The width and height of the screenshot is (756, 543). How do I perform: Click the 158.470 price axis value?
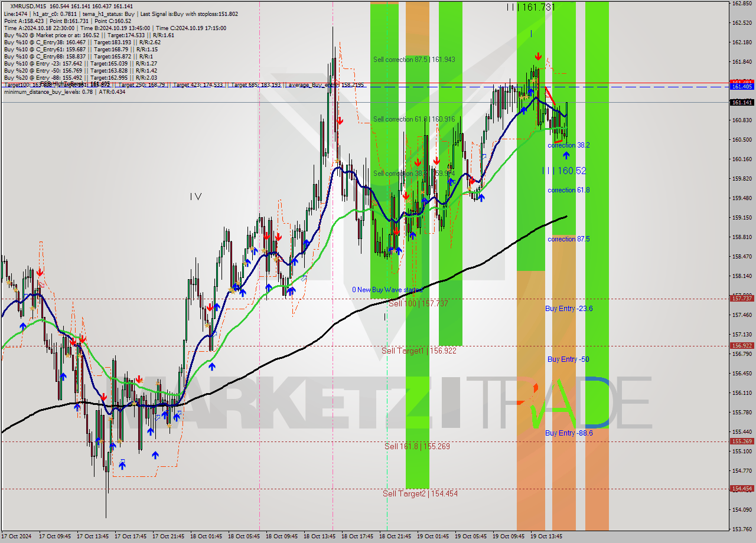(x=742, y=256)
